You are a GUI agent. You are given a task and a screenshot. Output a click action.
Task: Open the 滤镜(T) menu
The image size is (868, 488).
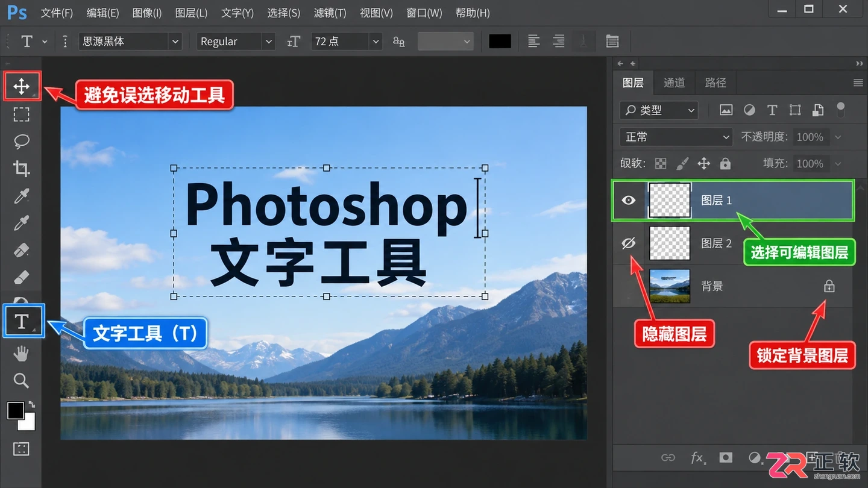click(330, 13)
